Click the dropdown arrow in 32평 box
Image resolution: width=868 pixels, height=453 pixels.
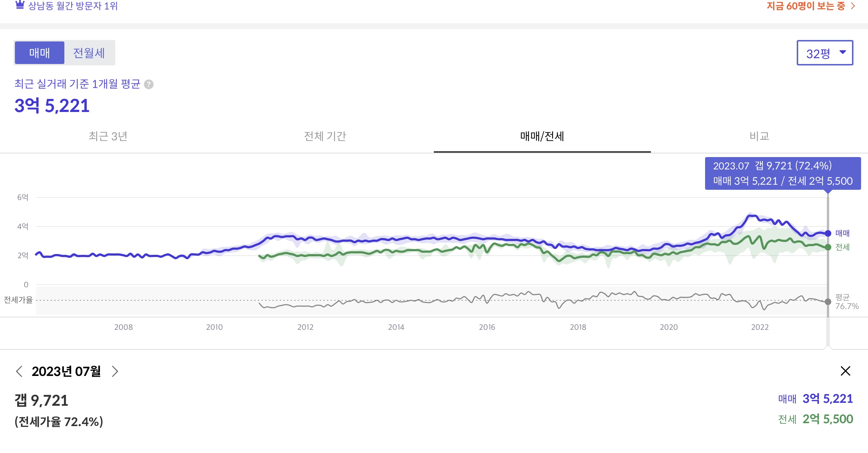click(843, 52)
